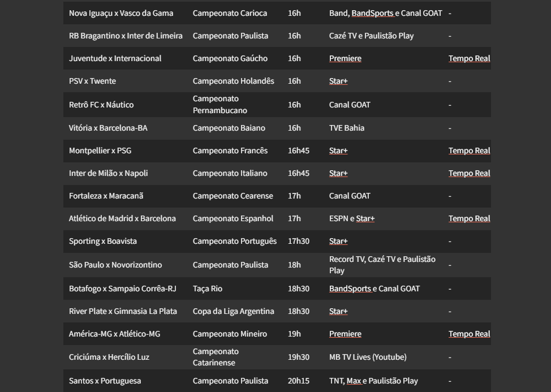Image resolution: width=551 pixels, height=392 pixels.
Task: Select '20h15' time in Santos row
Action: pos(298,381)
